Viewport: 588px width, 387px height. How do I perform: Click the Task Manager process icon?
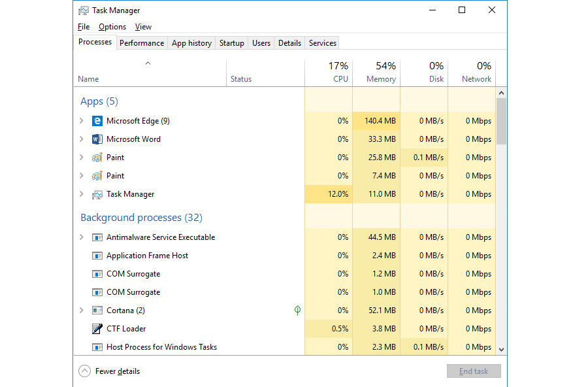[97, 193]
